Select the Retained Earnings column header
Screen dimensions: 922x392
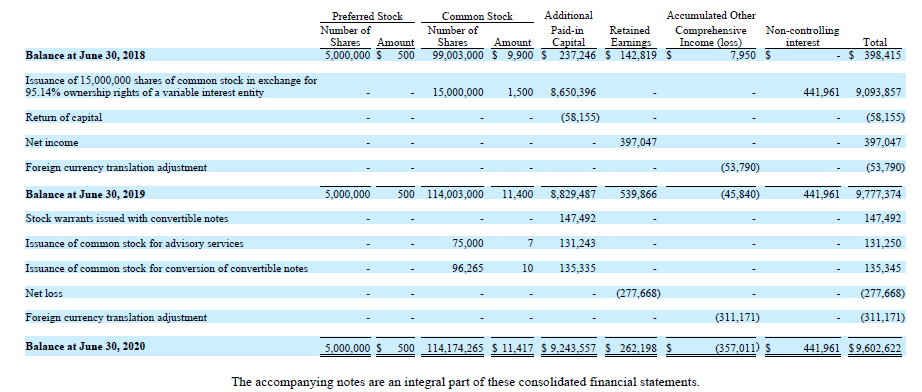[630, 36]
